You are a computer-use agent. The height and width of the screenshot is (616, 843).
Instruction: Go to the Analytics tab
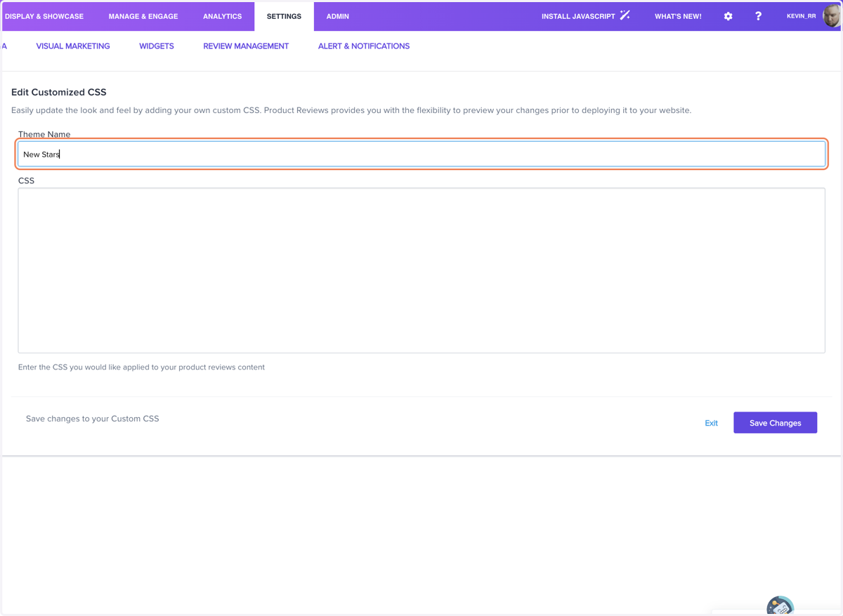coord(223,16)
